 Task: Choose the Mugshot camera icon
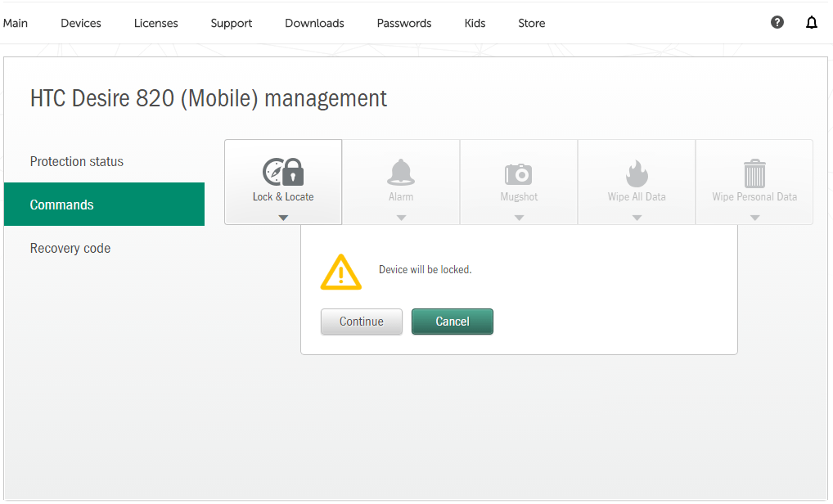point(519,173)
